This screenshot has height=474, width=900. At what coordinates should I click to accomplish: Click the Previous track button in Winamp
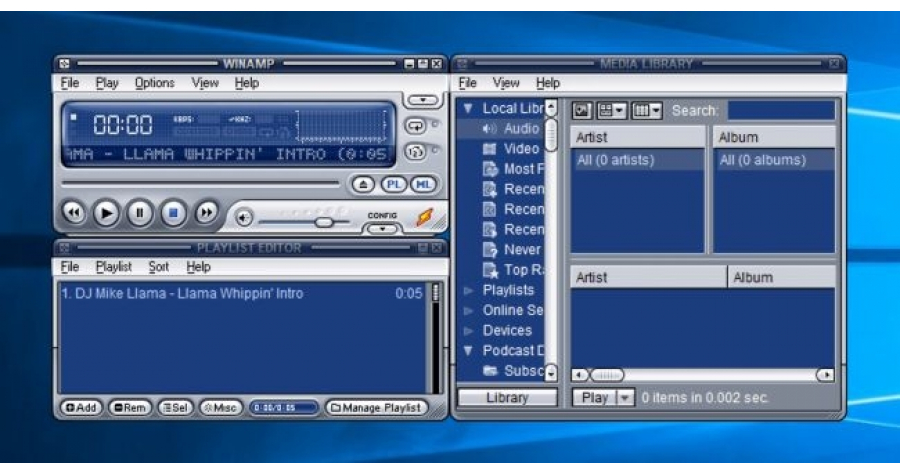coord(73,213)
